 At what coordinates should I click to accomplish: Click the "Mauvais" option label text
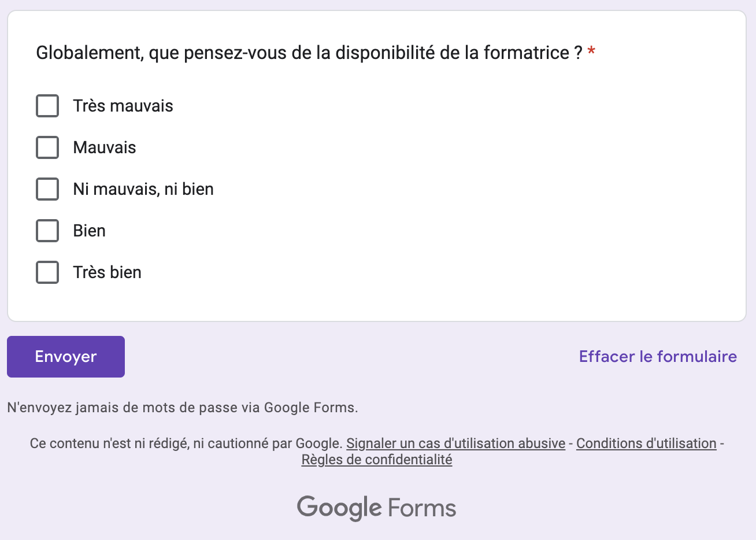coord(105,147)
